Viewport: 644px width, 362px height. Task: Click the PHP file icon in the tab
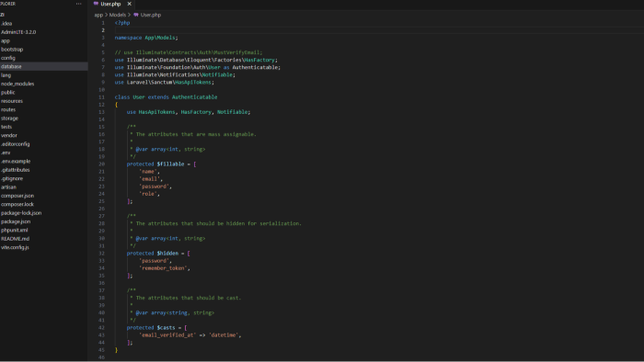(x=96, y=4)
